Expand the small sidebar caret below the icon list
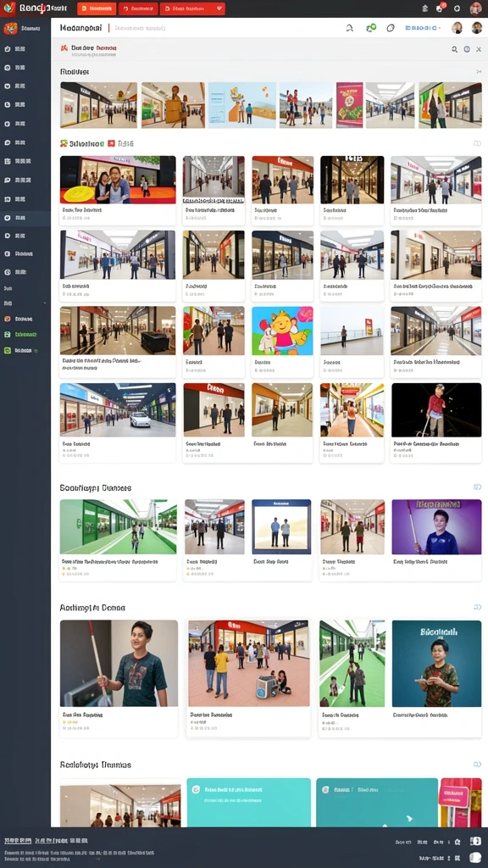Image resolution: width=488 pixels, height=868 pixels. pos(45,303)
